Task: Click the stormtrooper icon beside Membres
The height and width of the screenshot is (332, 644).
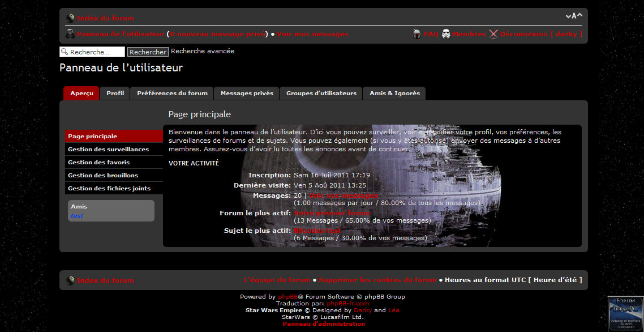Action: click(446, 34)
